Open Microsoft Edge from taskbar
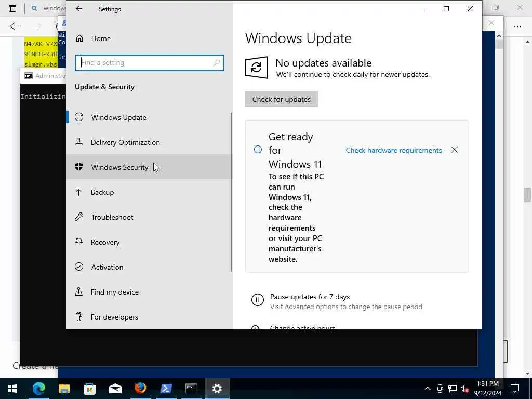Image resolution: width=532 pixels, height=399 pixels. tap(38, 389)
